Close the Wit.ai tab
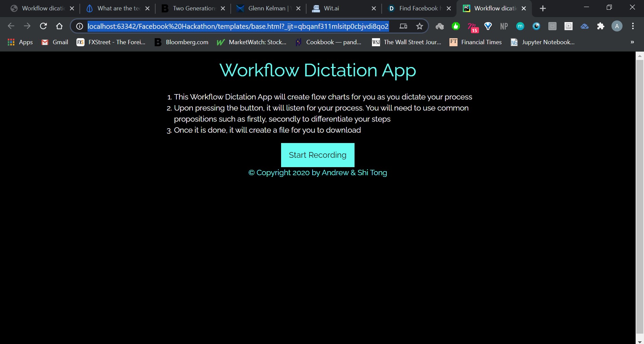644x344 pixels. 374,8
